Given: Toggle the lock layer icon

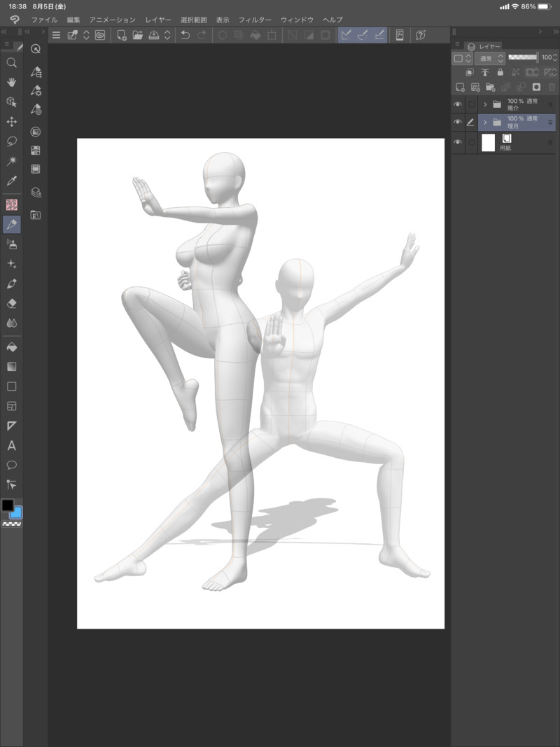Looking at the screenshot, I should pyautogui.click(x=500, y=72).
